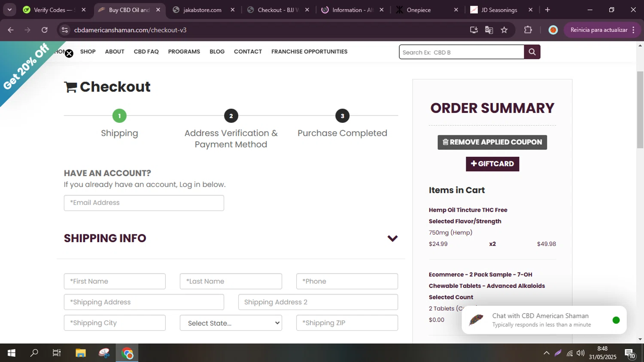Go to the CONTACT page

[x=248, y=52]
